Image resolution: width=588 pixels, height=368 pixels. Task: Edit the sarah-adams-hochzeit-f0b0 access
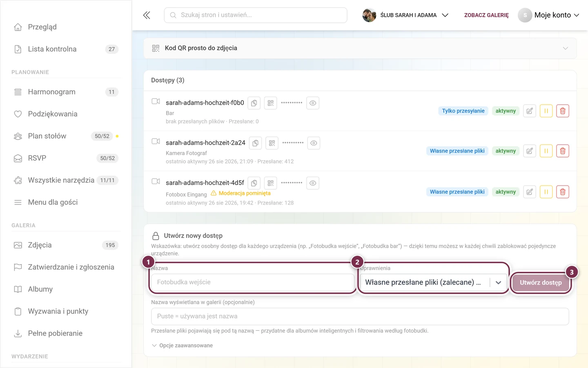pyautogui.click(x=530, y=111)
